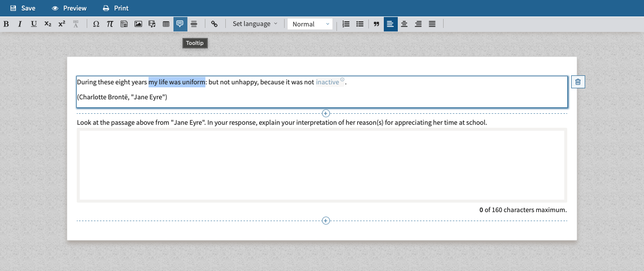Insert a table
Screen dimensions: 644x271
[x=166, y=24]
